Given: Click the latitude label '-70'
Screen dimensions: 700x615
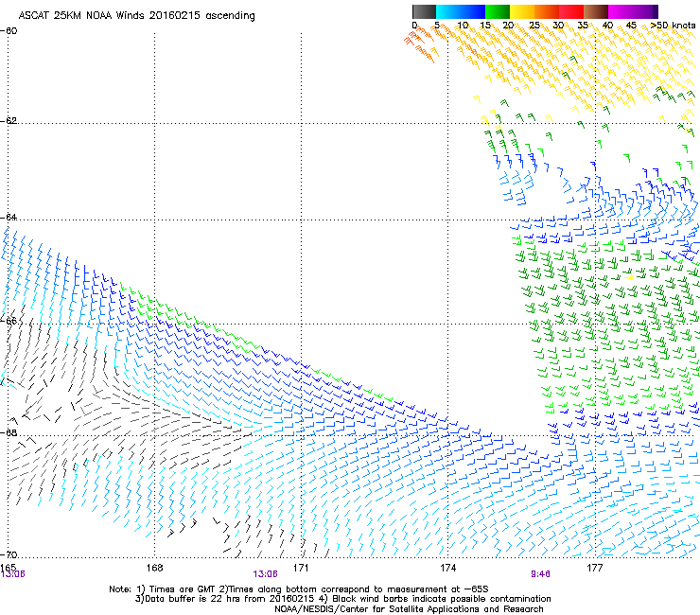Looking at the screenshot, I should click(x=9, y=554).
